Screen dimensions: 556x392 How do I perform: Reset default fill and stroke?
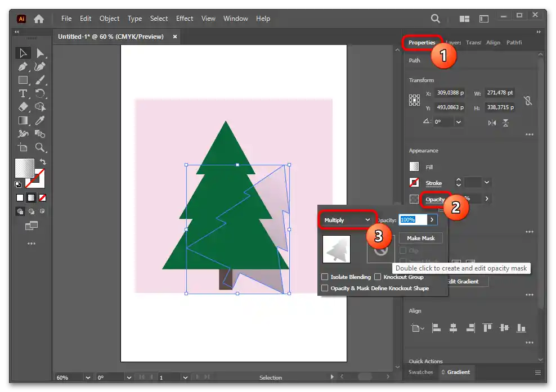tap(18, 184)
